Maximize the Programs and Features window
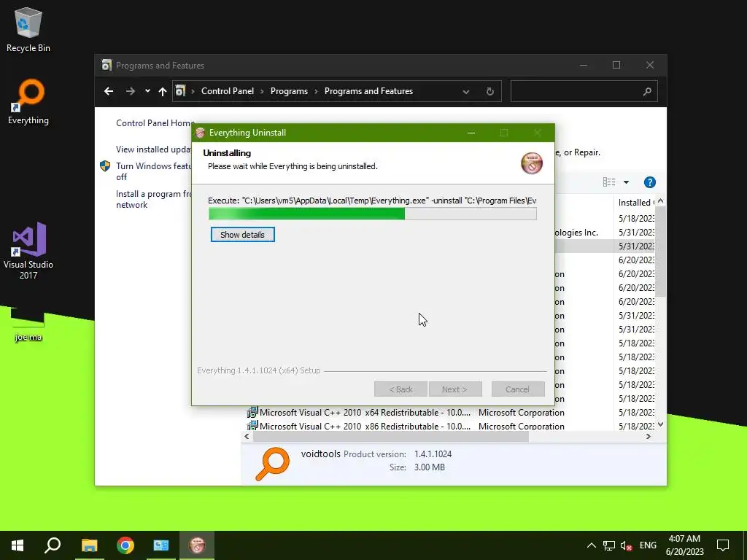Viewport: 747px width, 560px height. tap(616, 65)
